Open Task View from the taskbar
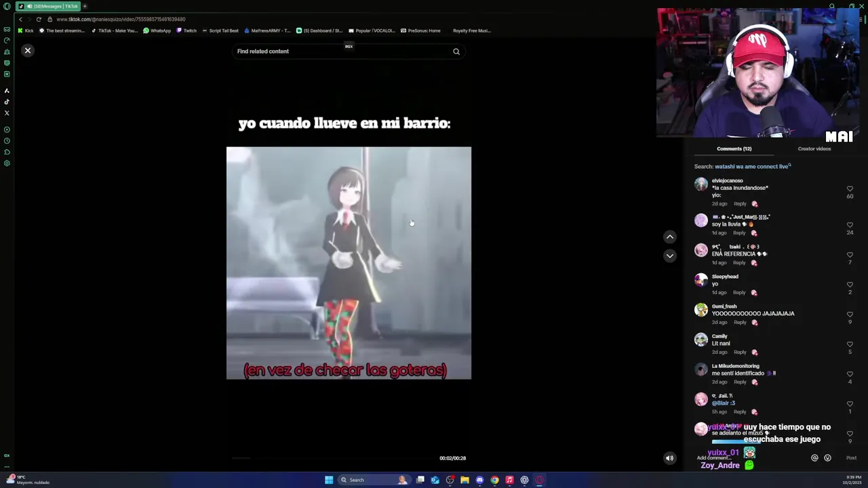The height and width of the screenshot is (488, 868). [420, 480]
